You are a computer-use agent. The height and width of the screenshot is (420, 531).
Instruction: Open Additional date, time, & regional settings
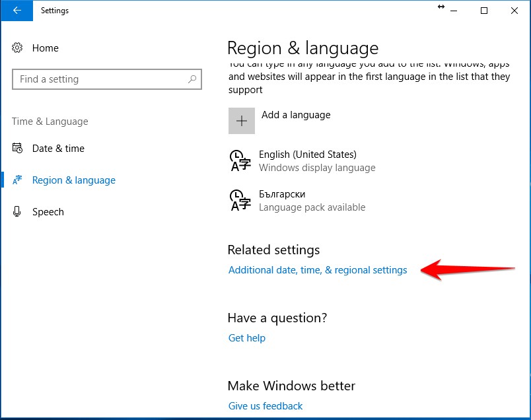pos(318,270)
